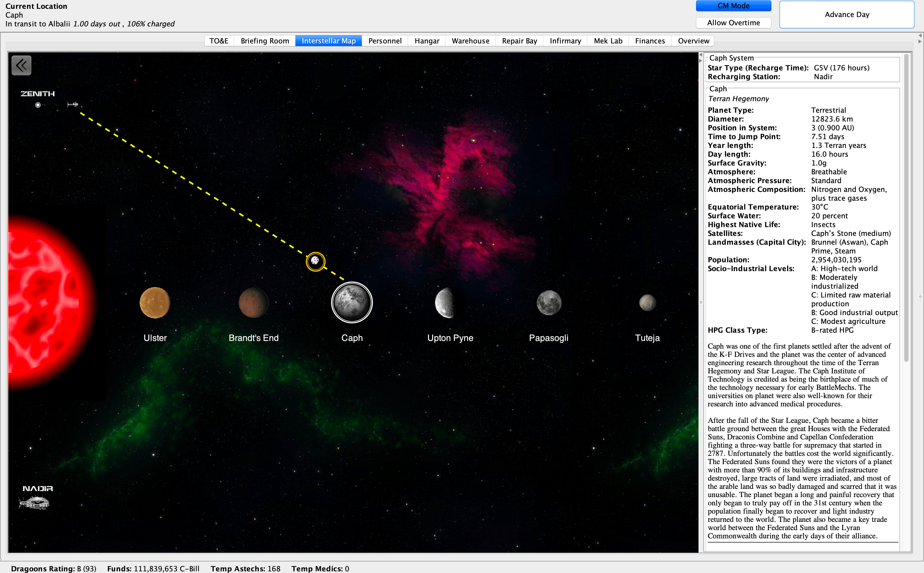Click the 'In transit to Albalii' status text
Viewport: 924px width, 573px height.
37,24
